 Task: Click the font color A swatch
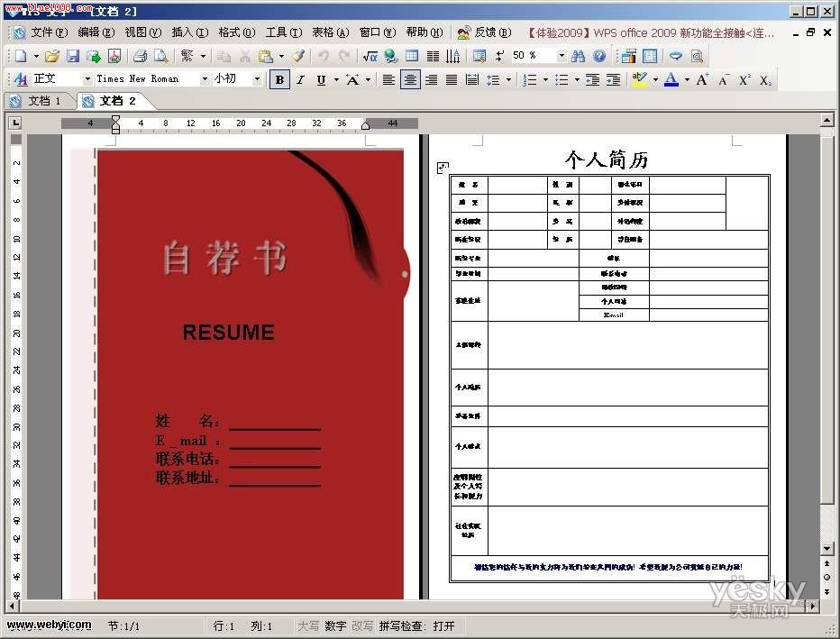(670, 79)
